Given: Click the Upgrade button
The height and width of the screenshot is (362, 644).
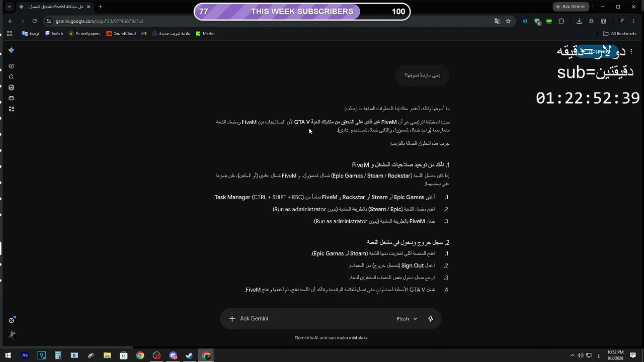Looking at the screenshot, I should pyautogui.click(x=598, y=51).
